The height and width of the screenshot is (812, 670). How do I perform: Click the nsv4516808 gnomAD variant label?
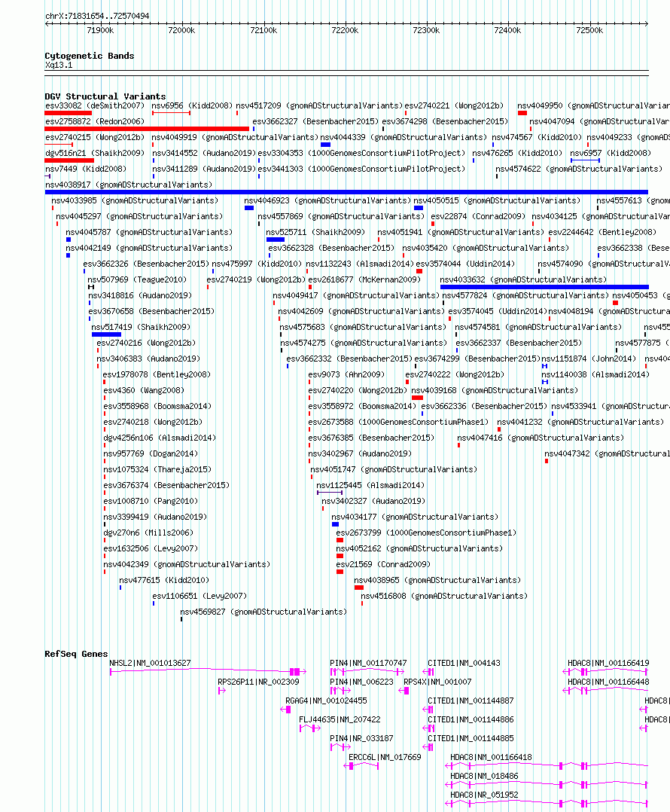(444, 596)
